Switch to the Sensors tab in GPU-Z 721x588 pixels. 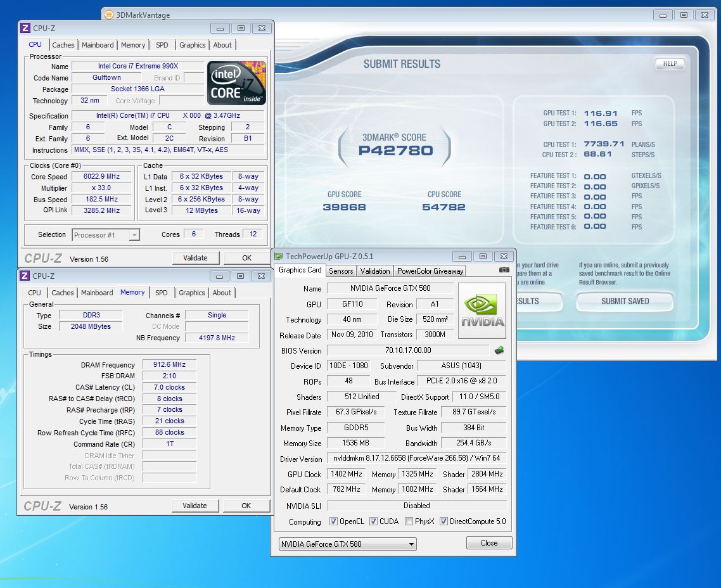click(x=341, y=271)
